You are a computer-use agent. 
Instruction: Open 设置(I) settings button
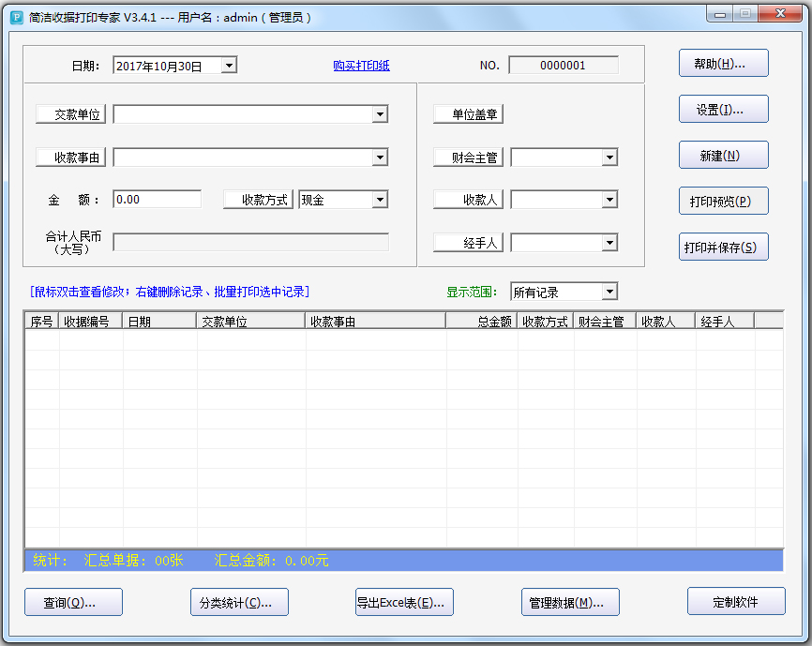(724, 109)
